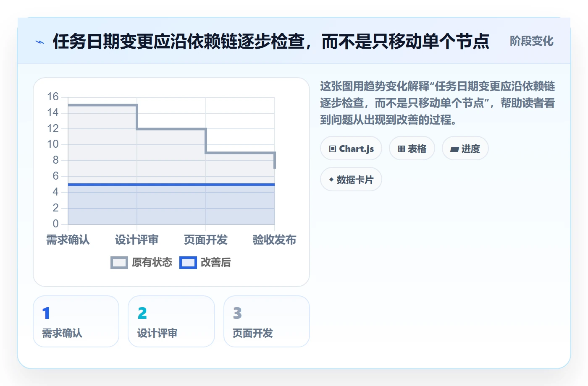
Task: Click the 需求确认 x-axis label on chart
Action: pos(68,240)
